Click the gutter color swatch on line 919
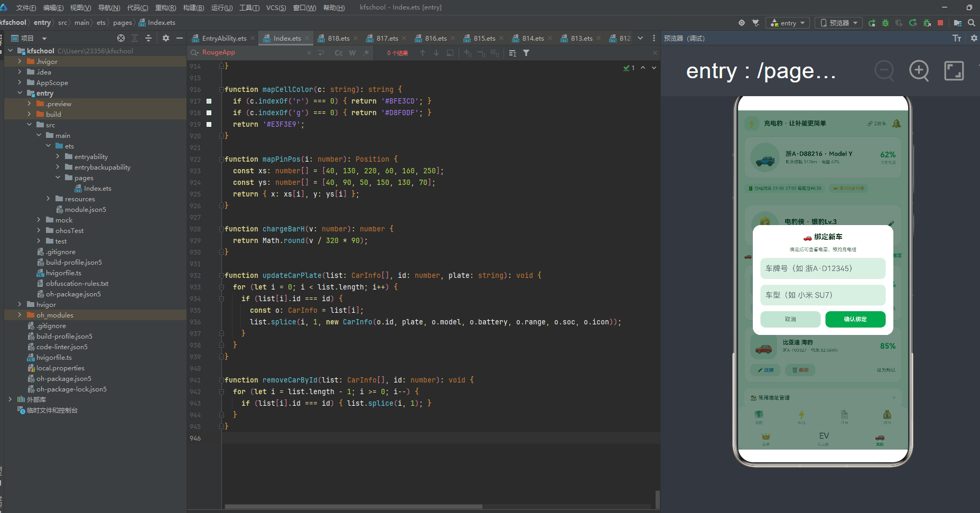This screenshot has height=513, width=980. pyautogui.click(x=209, y=124)
